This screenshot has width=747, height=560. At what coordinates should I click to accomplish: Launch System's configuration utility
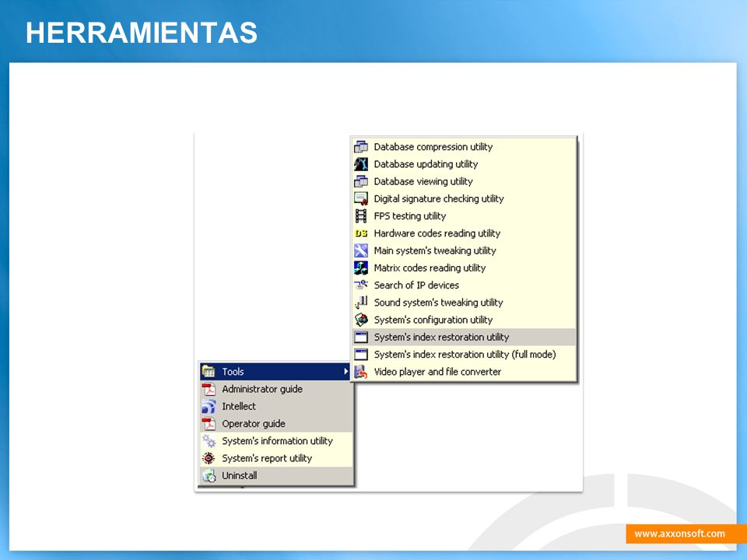464,320
